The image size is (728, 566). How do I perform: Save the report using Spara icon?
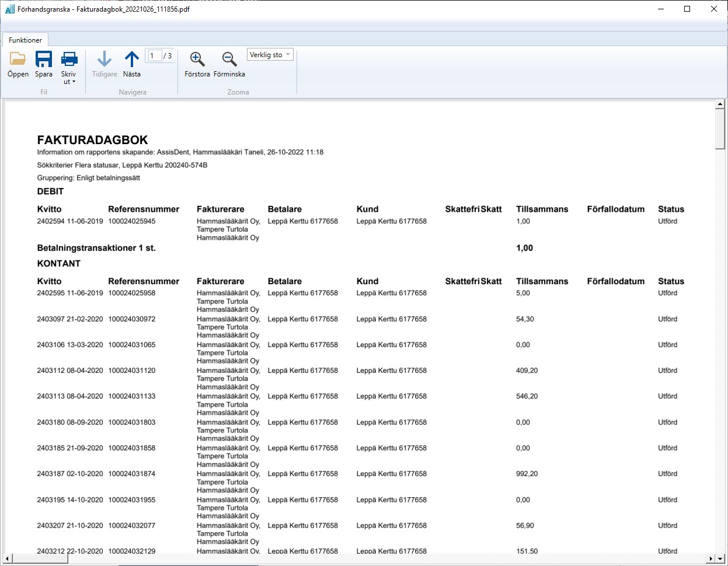point(44,64)
